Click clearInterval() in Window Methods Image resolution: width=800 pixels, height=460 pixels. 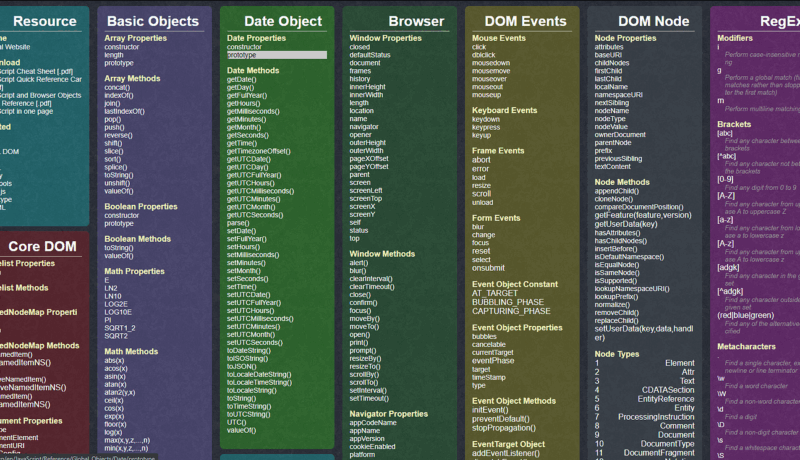click(x=371, y=279)
